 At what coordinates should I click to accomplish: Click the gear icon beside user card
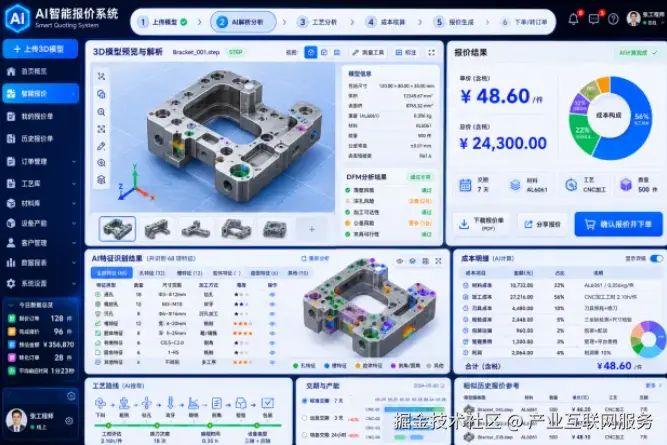(69, 421)
